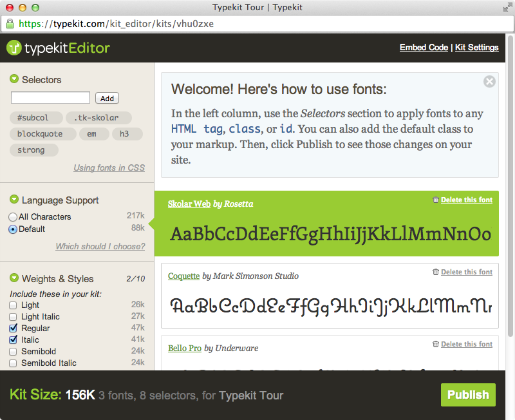This screenshot has height=420, width=515.
Task: Click the 88k Default size value
Action: tap(138, 227)
